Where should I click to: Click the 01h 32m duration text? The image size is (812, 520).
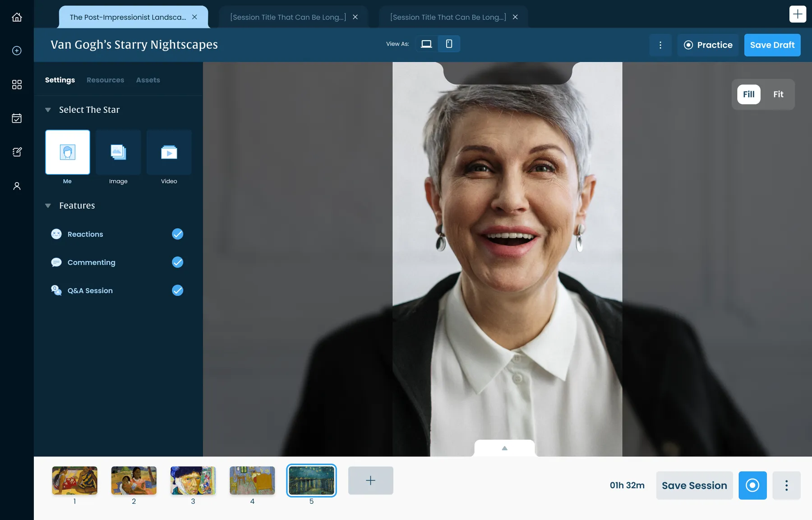(x=627, y=485)
